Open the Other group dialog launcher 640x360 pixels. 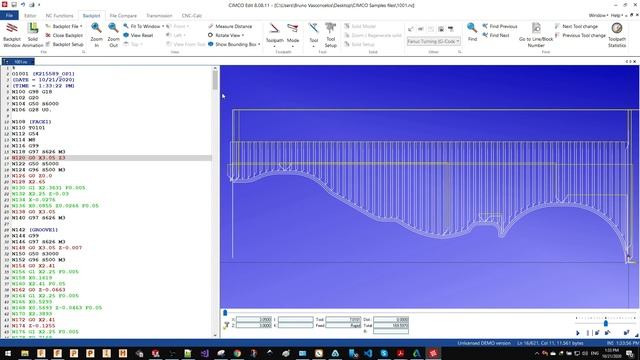click(x=460, y=52)
